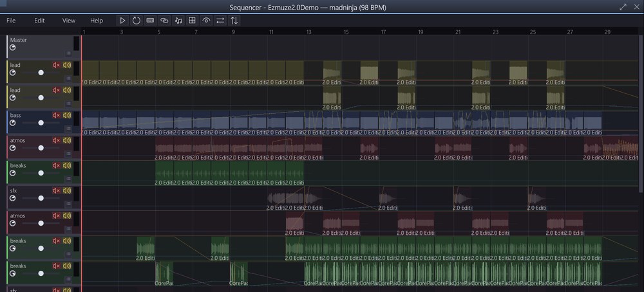Click the chain link icon in toolbar
The height and width of the screenshot is (292, 644).
[164, 21]
